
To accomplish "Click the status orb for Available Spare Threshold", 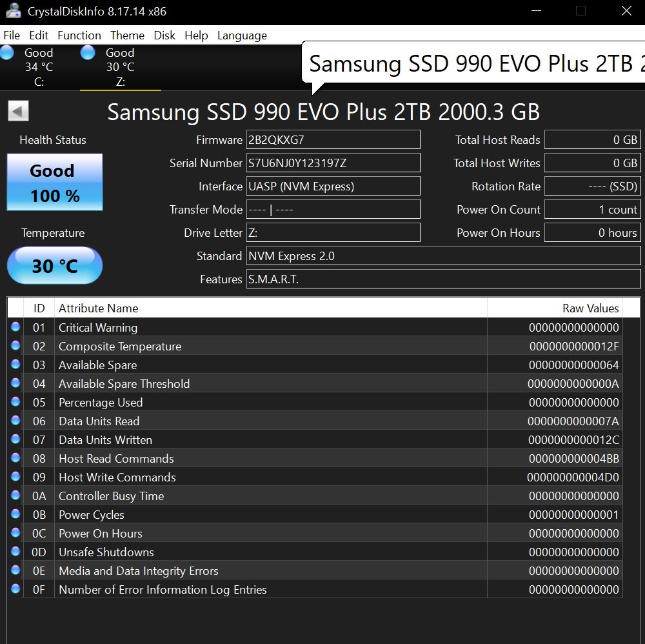I will click(x=15, y=383).
